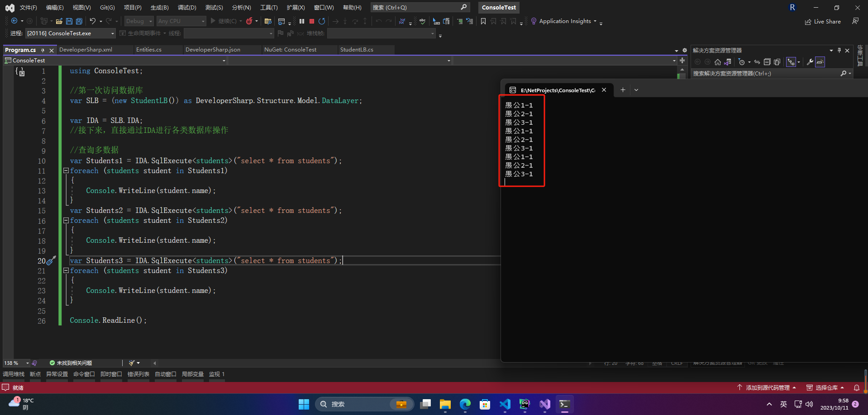This screenshot has width=868, height=415.
Task: Open the 断点 breakpoints panel tab
Action: pos(35,374)
